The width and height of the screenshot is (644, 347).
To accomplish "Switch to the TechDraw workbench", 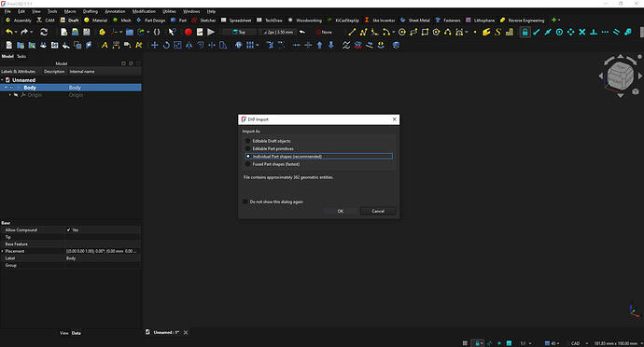I will 270,21.
